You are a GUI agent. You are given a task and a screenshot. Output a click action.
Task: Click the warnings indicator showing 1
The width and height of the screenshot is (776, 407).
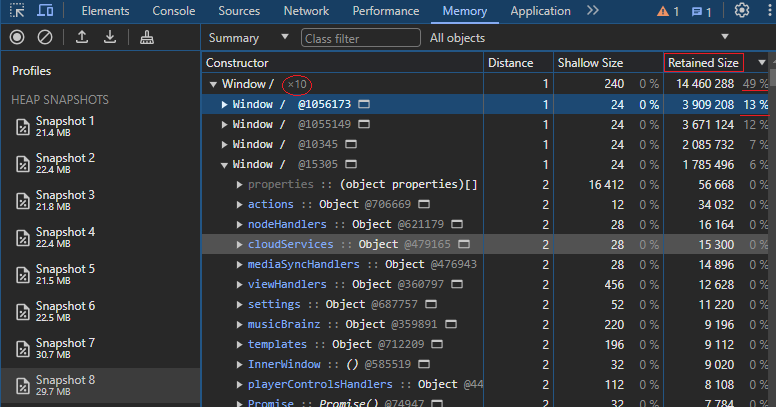[x=667, y=11]
